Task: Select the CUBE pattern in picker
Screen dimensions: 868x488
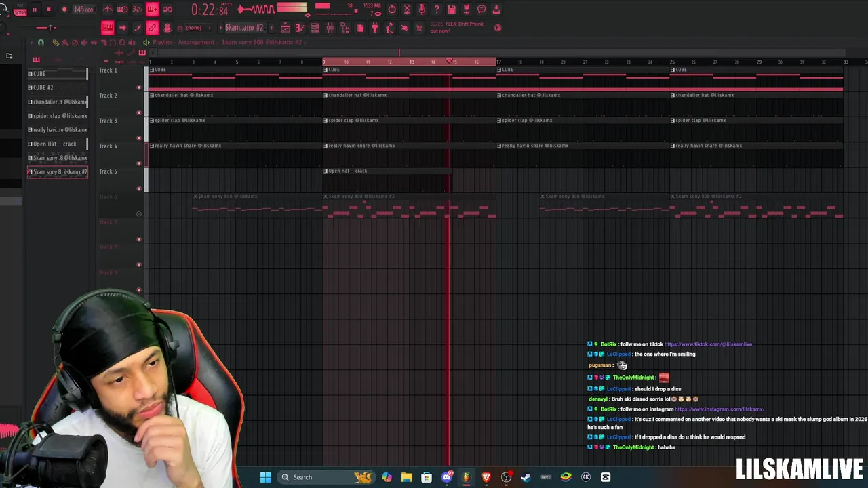Action: tap(57, 74)
